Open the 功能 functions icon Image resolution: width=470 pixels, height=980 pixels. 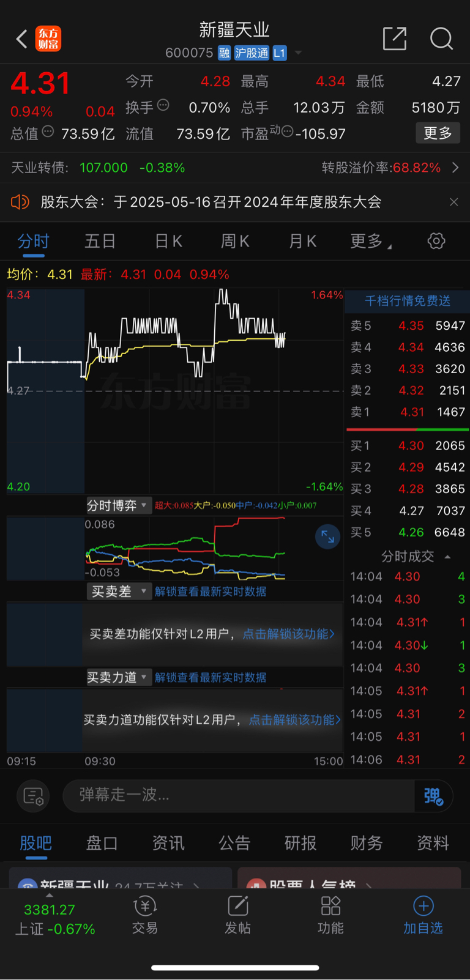click(x=330, y=916)
